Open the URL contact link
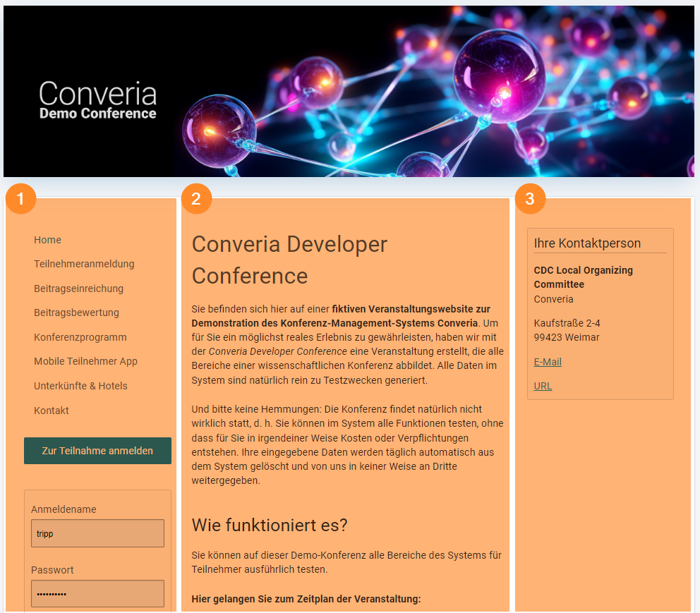Viewport: 700px width, 613px height. [543, 386]
